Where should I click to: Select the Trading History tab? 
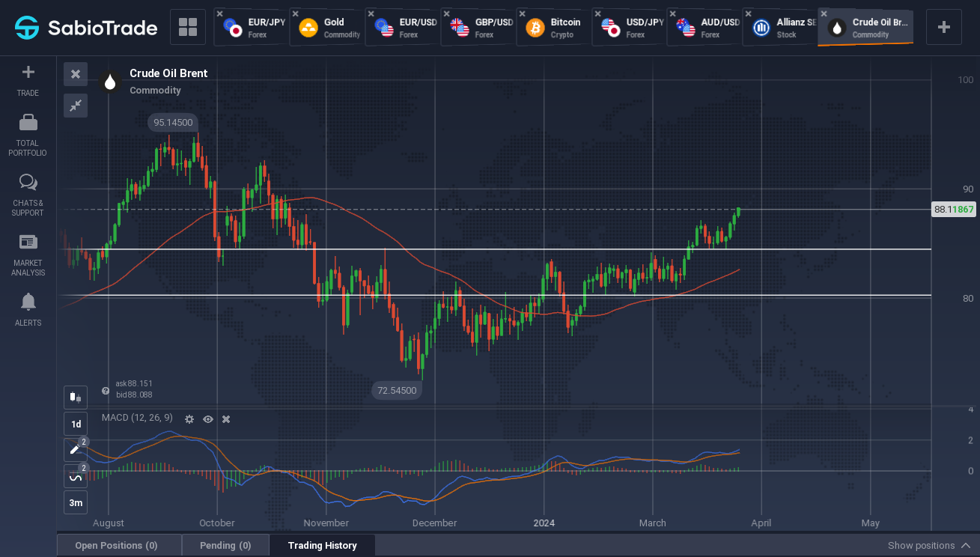coord(322,545)
